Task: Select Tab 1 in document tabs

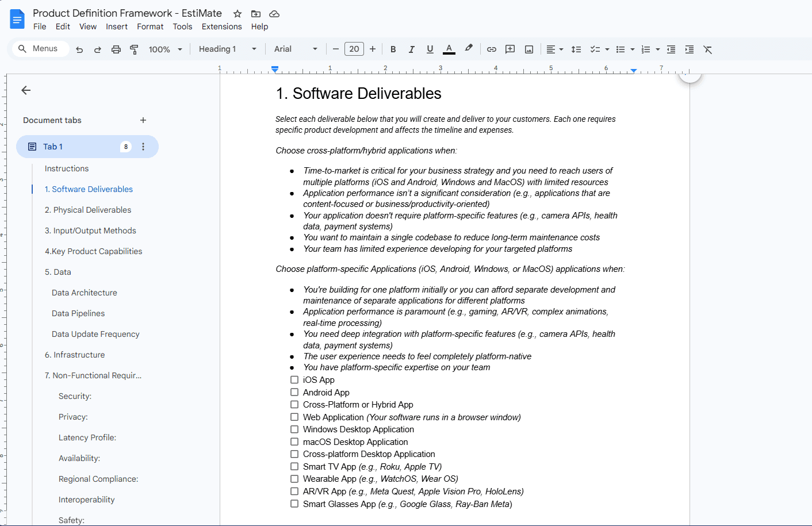Action: [x=87, y=147]
